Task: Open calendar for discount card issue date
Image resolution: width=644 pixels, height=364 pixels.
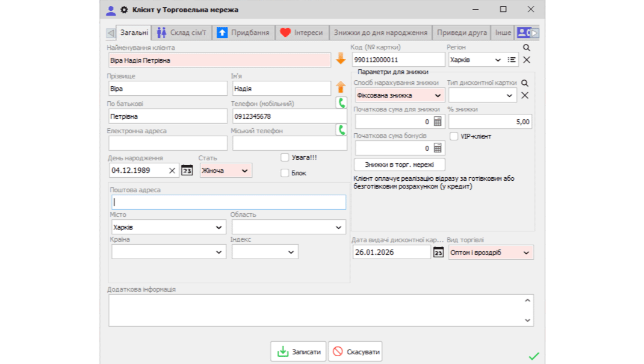Action: 439,252
